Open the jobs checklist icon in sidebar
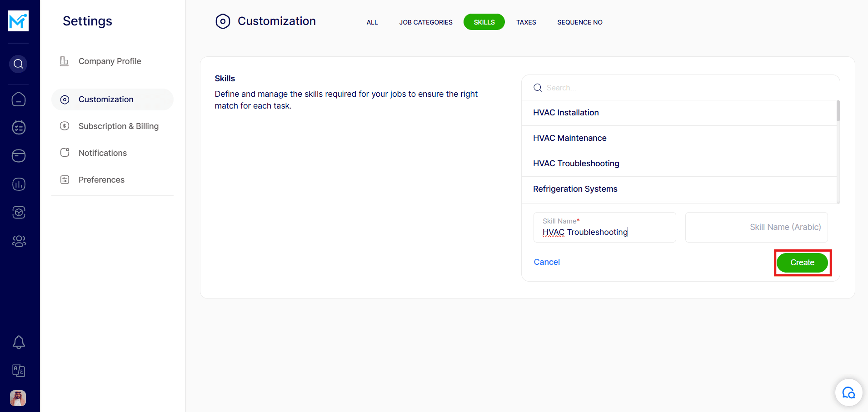The width and height of the screenshot is (868, 412). click(x=19, y=128)
